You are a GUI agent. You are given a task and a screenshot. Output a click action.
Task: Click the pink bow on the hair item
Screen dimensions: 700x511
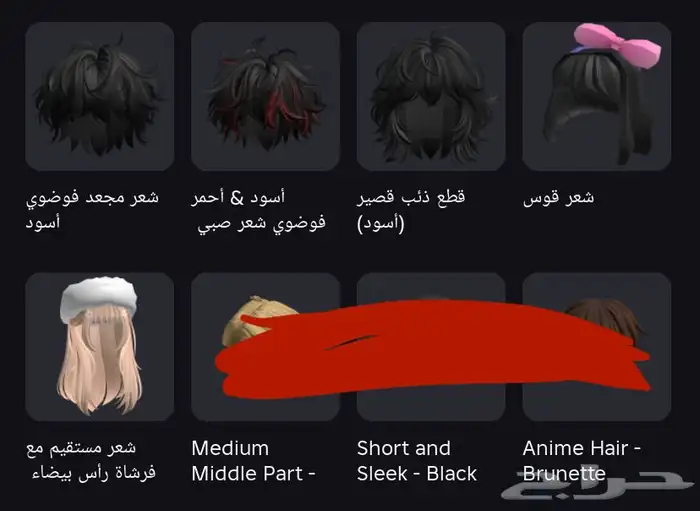click(x=617, y=45)
